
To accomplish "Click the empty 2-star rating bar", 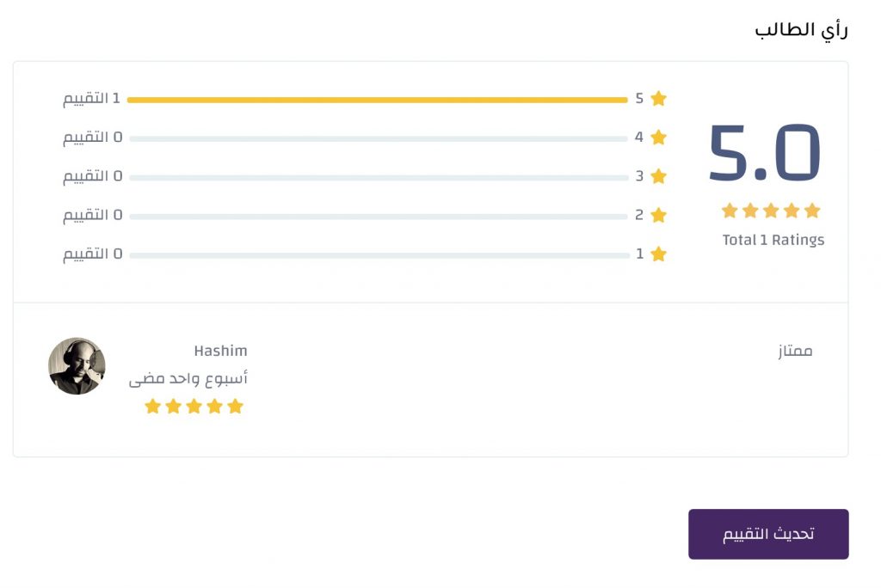I will [x=379, y=216].
